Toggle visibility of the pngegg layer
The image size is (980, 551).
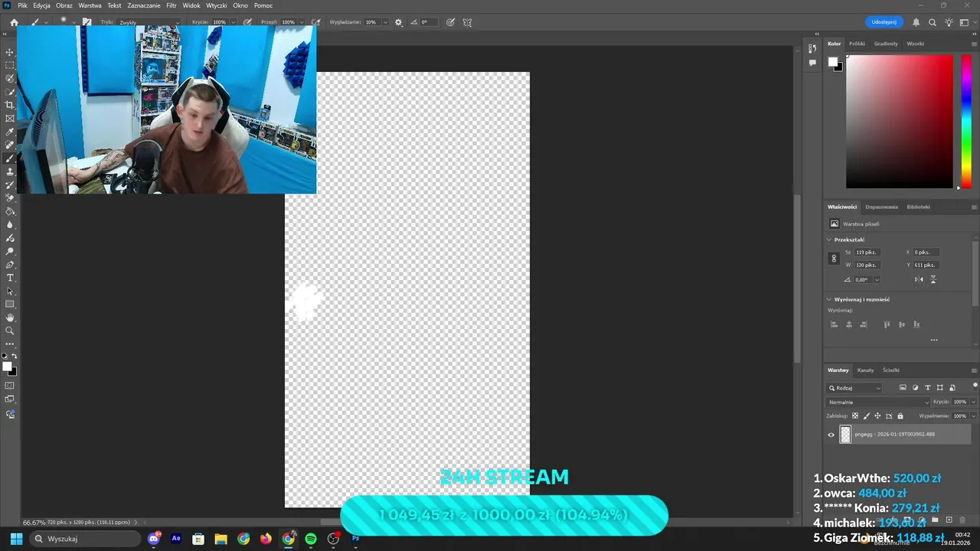tap(831, 435)
